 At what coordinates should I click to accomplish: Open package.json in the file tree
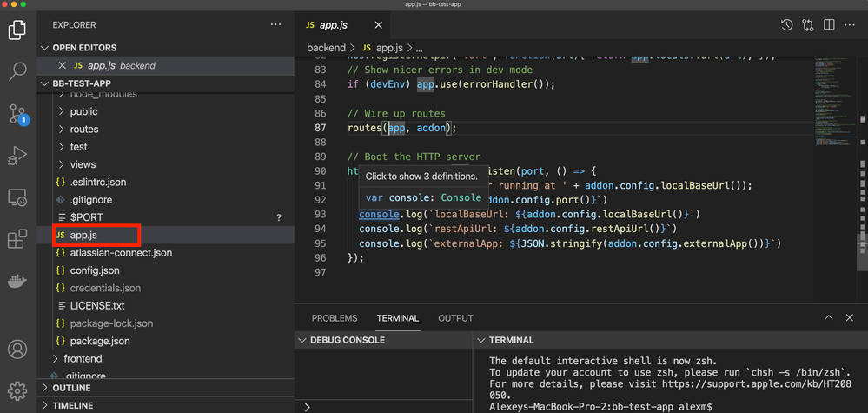point(100,341)
